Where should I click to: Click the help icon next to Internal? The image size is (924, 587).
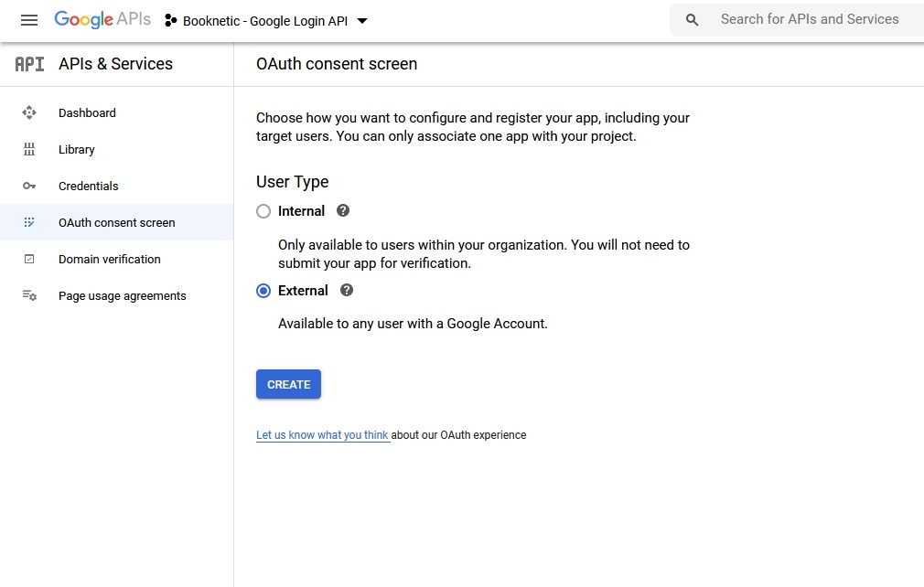(342, 210)
